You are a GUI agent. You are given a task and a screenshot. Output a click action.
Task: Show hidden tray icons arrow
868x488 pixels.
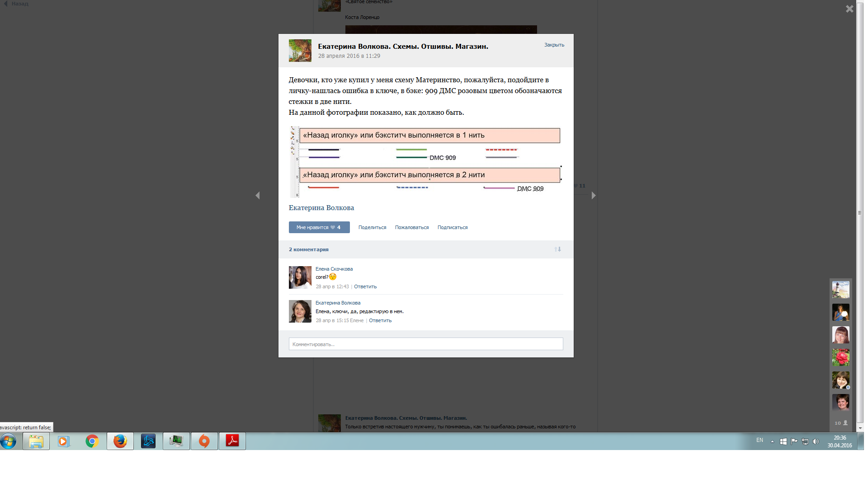click(x=772, y=441)
